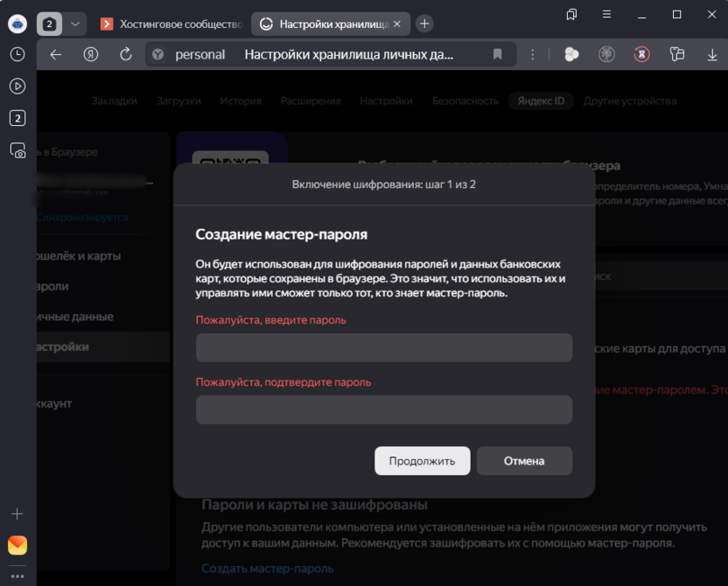The width and height of the screenshot is (728, 586).
Task: Add a new sidebar app with the plus icon
Action: (17, 513)
